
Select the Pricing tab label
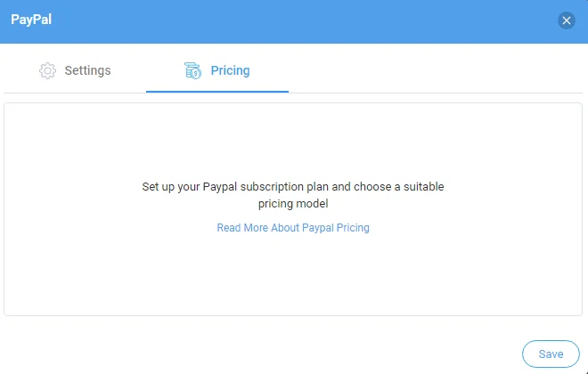click(230, 70)
